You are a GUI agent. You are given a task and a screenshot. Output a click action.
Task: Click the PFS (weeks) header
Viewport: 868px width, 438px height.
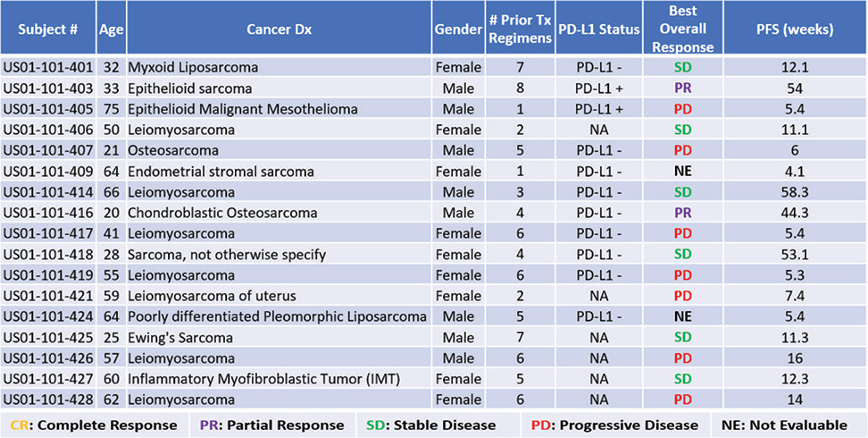tap(794, 29)
